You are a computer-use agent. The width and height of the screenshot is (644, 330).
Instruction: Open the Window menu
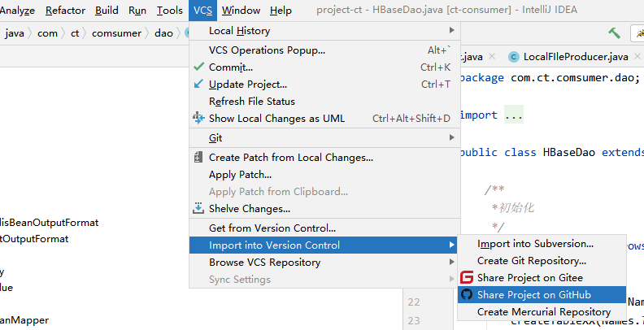(241, 11)
